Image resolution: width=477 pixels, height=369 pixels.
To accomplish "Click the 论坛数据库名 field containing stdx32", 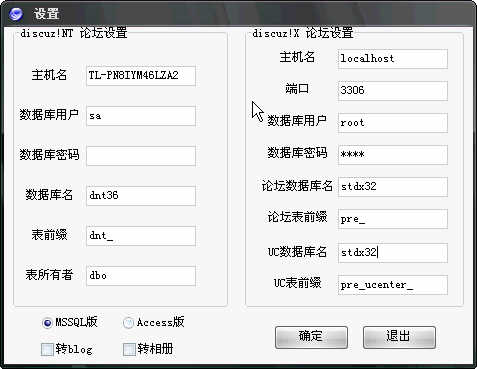I will pyautogui.click(x=393, y=187).
